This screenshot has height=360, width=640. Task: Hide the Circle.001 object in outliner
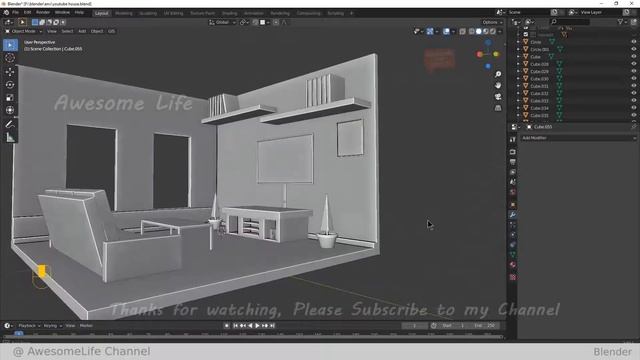633,49
